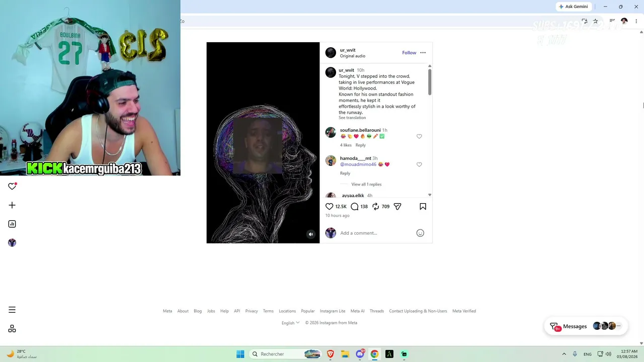This screenshot has height=362, width=644.
Task: Open the Threads footer link
Action: [377, 311]
